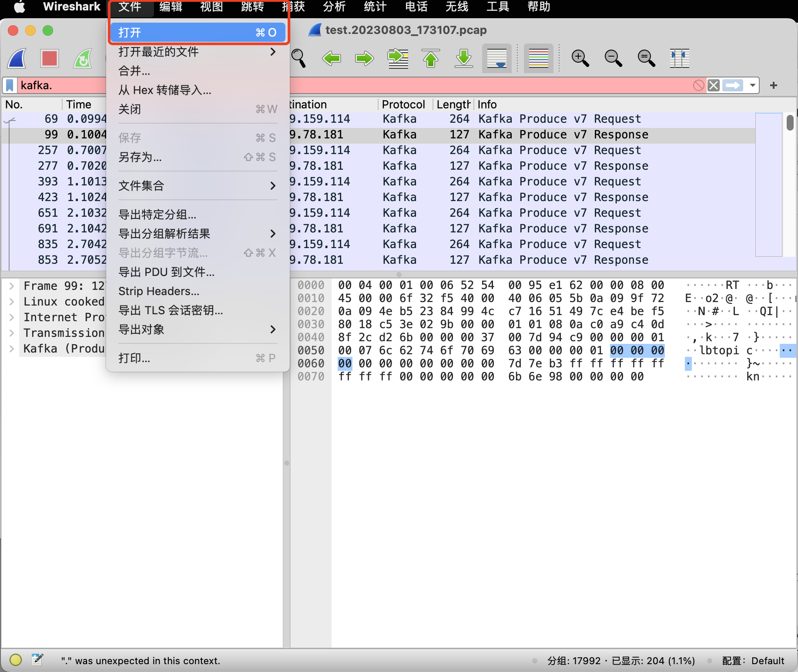
Task: Toggle packet colorization rules icon
Action: coord(539,58)
